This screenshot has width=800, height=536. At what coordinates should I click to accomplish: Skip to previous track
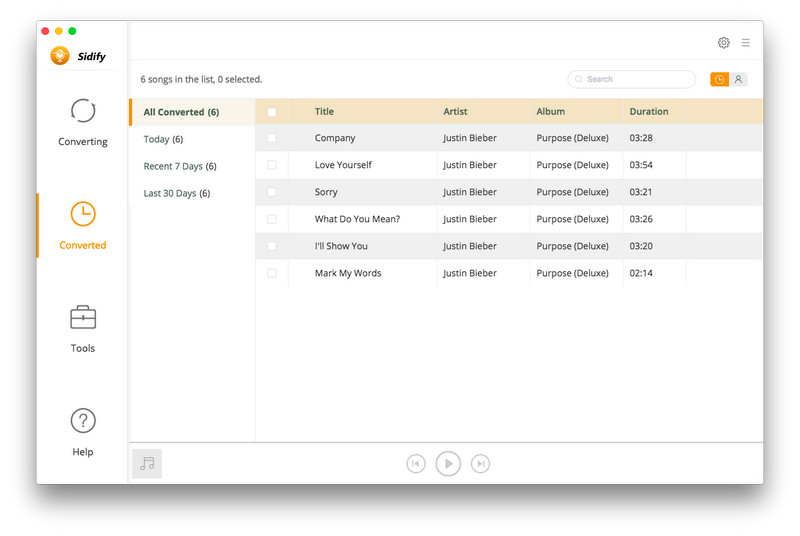(x=416, y=464)
